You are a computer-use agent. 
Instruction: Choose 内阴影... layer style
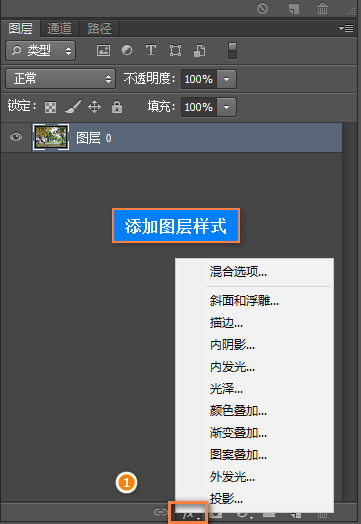[254, 345]
